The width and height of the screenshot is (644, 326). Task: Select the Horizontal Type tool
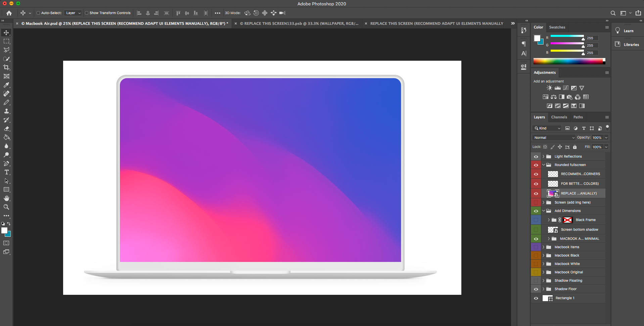(x=6, y=172)
